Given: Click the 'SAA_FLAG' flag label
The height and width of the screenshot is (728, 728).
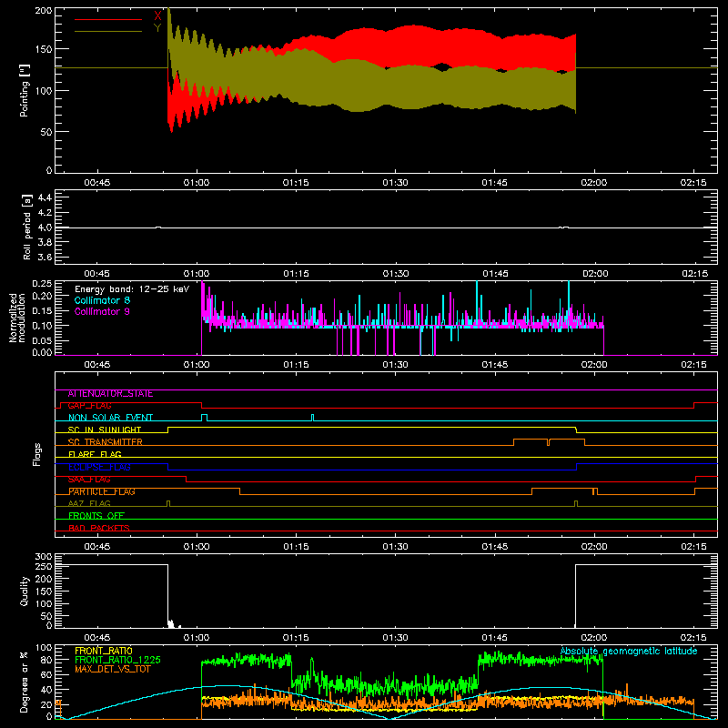Looking at the screenshot, I should point(89,480).
